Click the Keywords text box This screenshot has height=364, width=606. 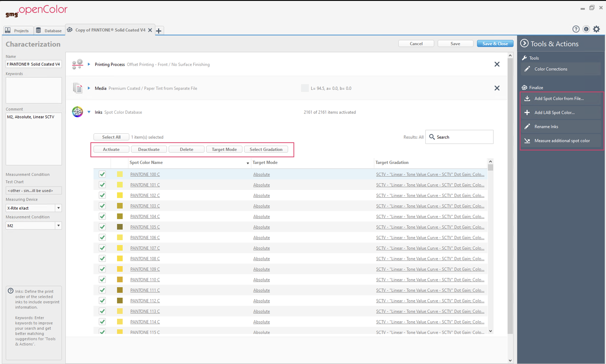pos(34,90)
